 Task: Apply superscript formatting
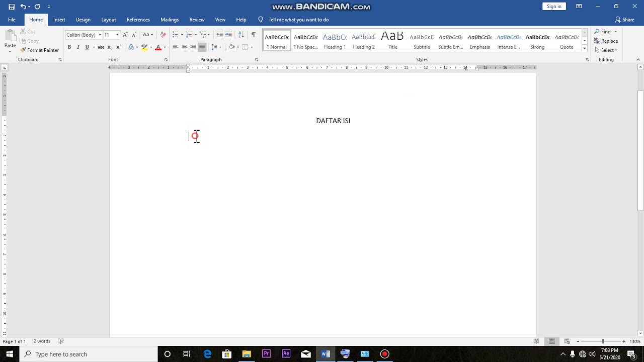pyautogui.click(x=119, y=47)
